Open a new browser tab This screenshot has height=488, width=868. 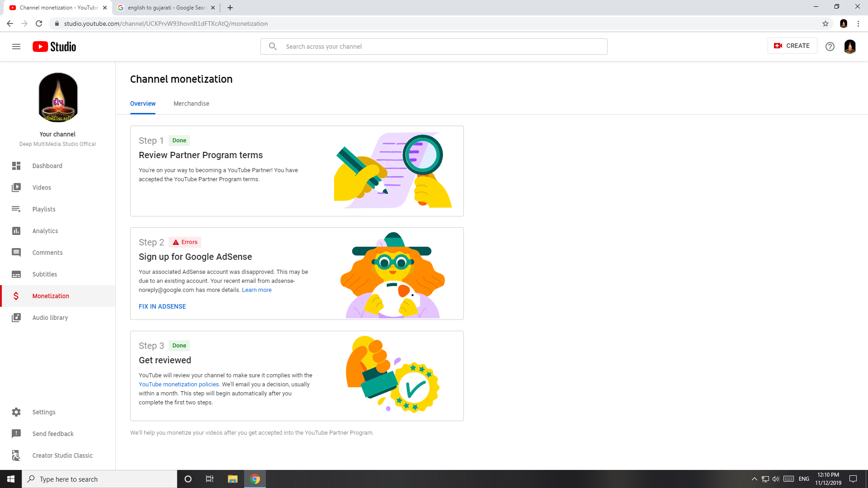(x=230, y=8)
